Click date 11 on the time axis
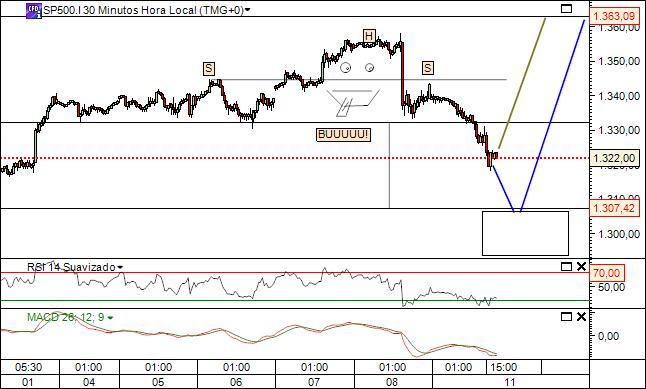Image resolution: width=646 pixels, height=389 pixels. point(510,382)
